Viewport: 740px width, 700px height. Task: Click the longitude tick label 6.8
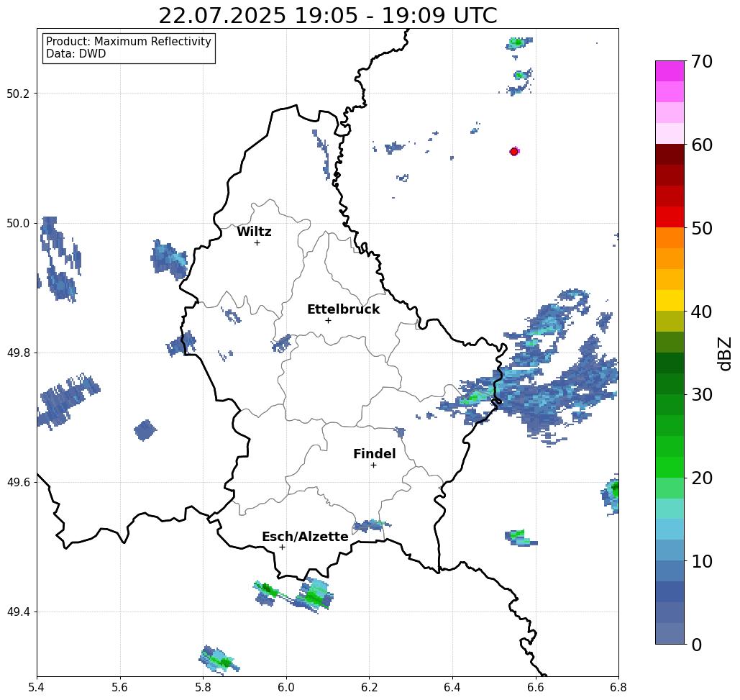[618, 687]
